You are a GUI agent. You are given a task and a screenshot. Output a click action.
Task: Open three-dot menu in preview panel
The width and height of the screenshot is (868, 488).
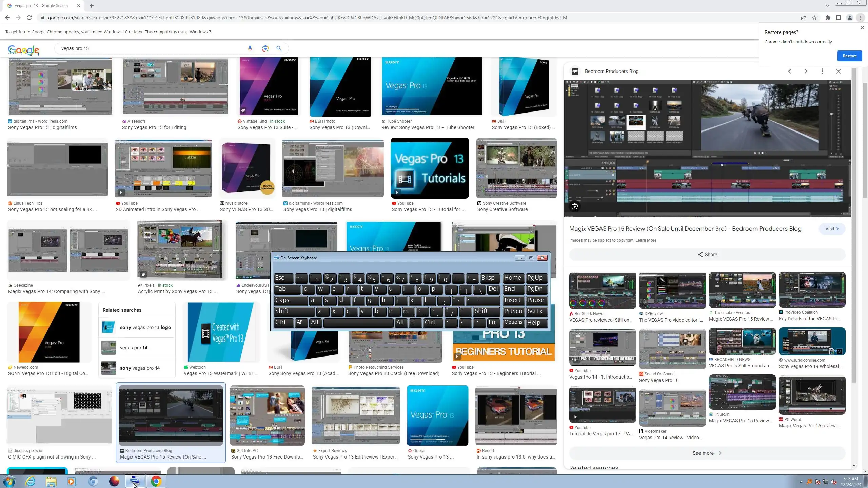coord(822,71)
